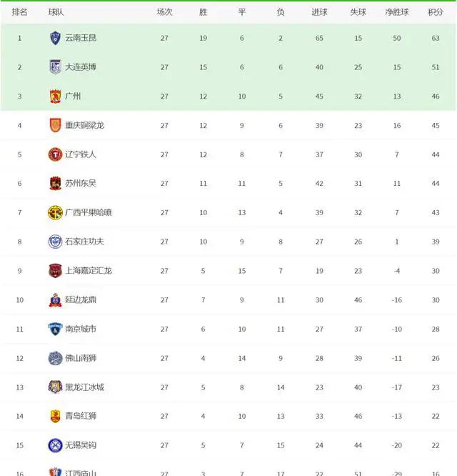Click the 佛山南狮 team name
The width and height of the screenshot is (457, 476).
click(x=81, y=358)
